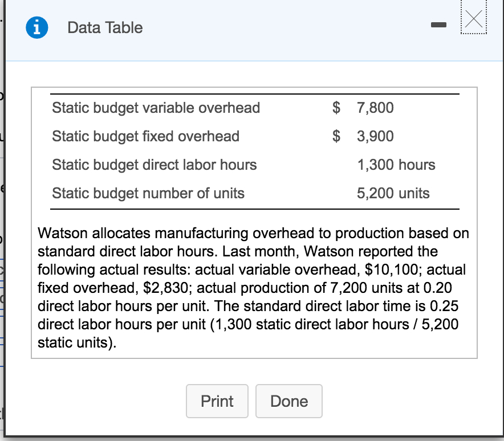Viewport: 504px width, 441px height.
Task: Click the "Data Table" title text
Action: tap(105, 28)
